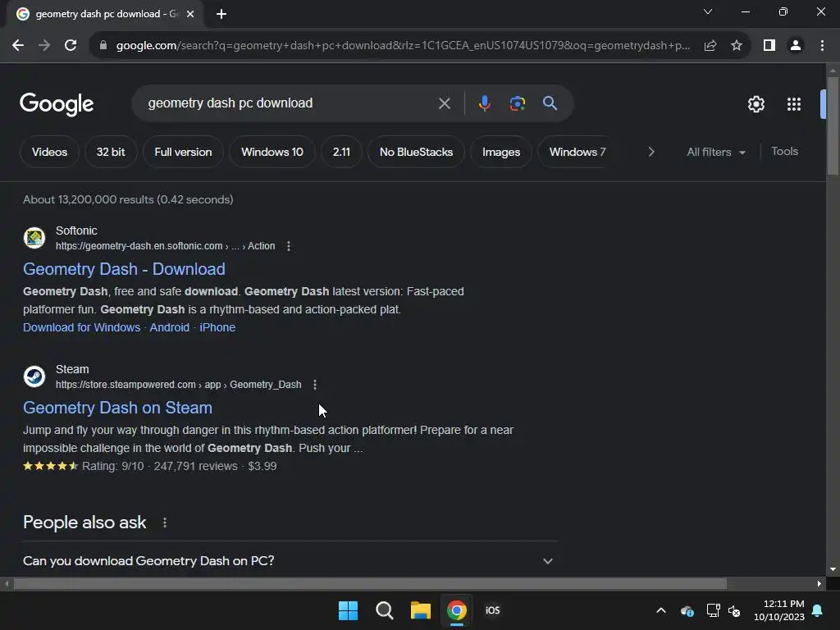Select the 32 bit filter chip
The width and height of the screenshot is (840, 630).
tap(111, 152)
